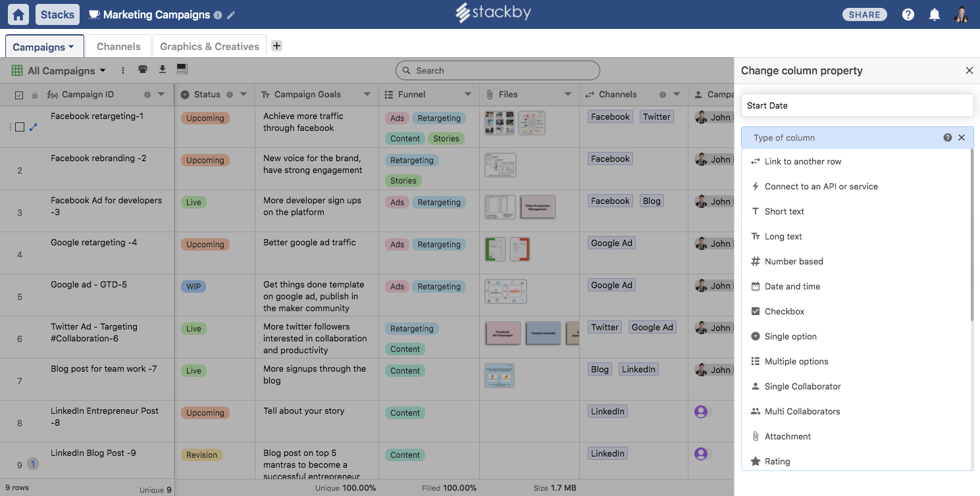Check the Facebook retargeting-1 row checkbox
This screenshot has height=496, width=980.
pos(20,127)
